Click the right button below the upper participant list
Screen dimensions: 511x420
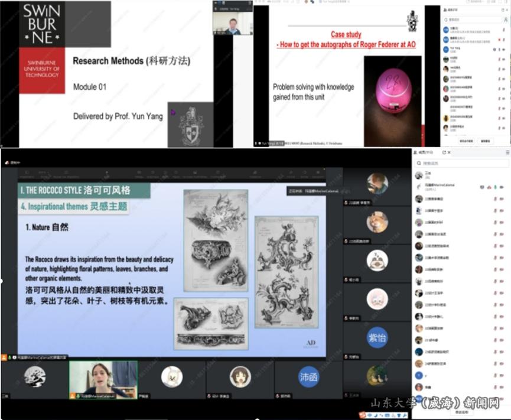click(x=485, y=141)
